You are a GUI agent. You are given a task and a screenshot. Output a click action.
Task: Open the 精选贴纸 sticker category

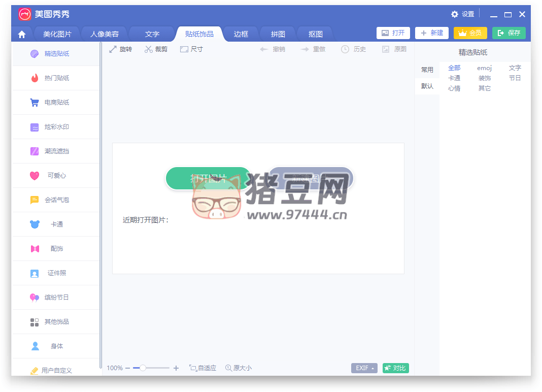56,54
